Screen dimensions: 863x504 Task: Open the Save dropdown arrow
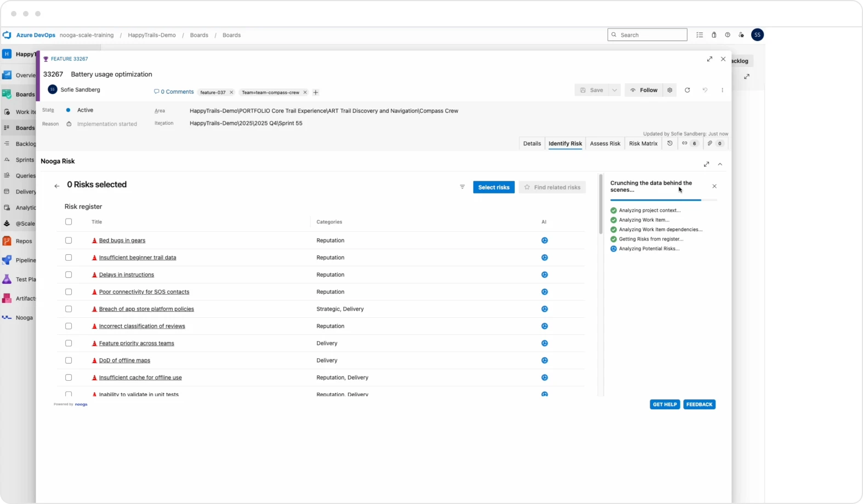click(615, 90)
